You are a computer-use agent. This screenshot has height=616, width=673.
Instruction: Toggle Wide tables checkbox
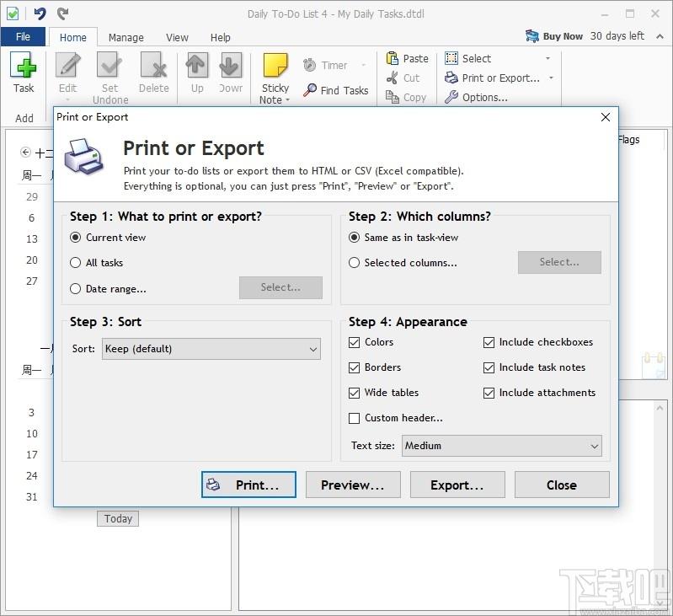(354, 393)
